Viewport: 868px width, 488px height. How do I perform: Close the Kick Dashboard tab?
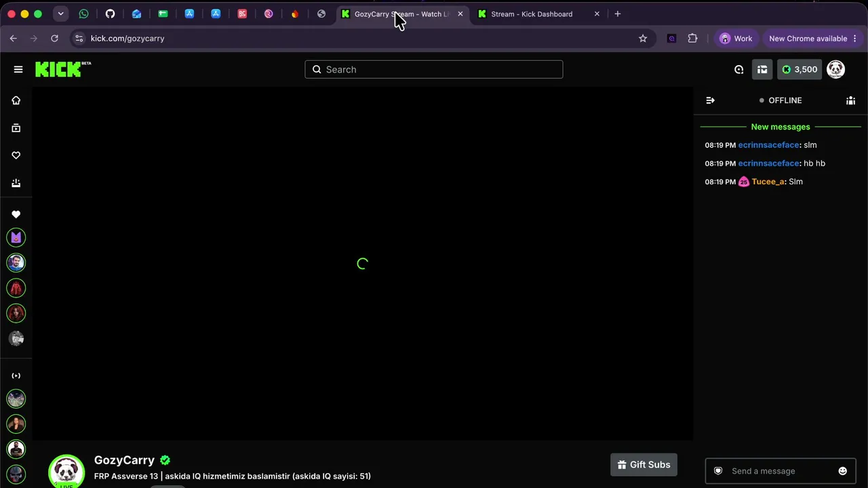[597, 14]
